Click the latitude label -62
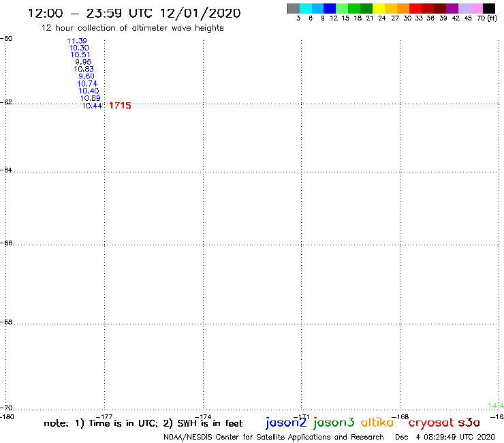The width and height of the screenshot is (504, 443). (6, 102)
